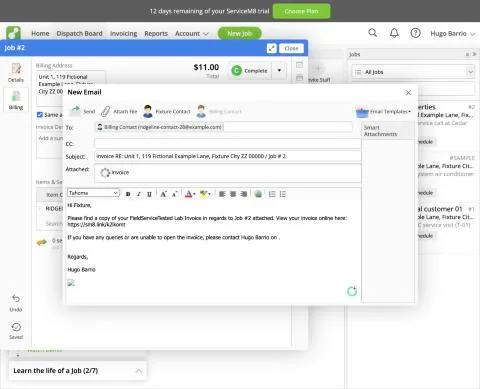Screen dimensions: 480x389
Task: Create a New Job
Action: point(239,33)
